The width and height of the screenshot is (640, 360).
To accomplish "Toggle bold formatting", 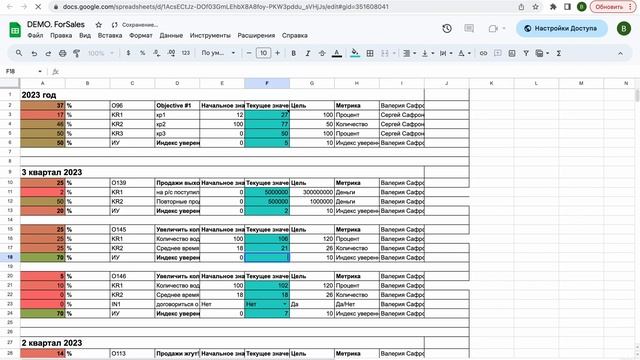I will click(x=293, y=53).
